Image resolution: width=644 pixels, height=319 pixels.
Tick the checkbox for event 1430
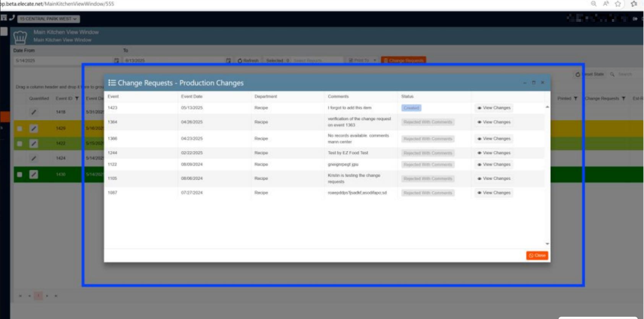point(19,174)
